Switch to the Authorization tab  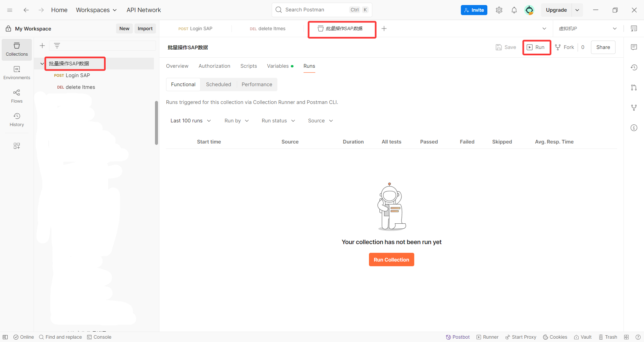point(214,66)
